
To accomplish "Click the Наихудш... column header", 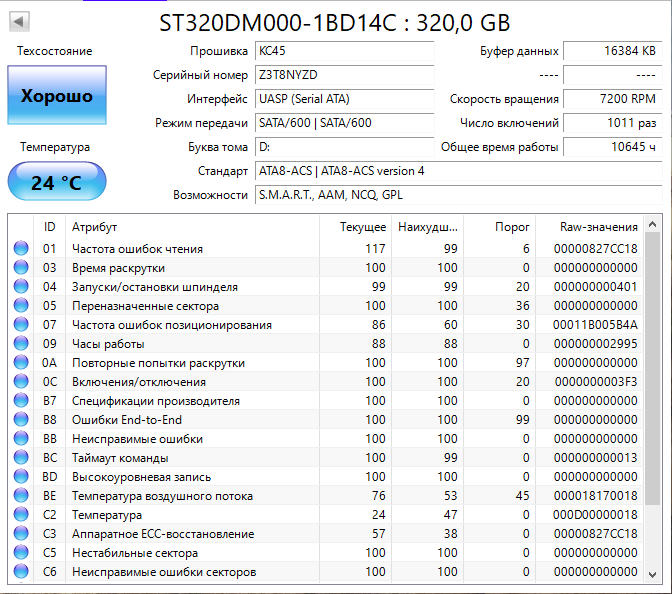I will [428, 227].
